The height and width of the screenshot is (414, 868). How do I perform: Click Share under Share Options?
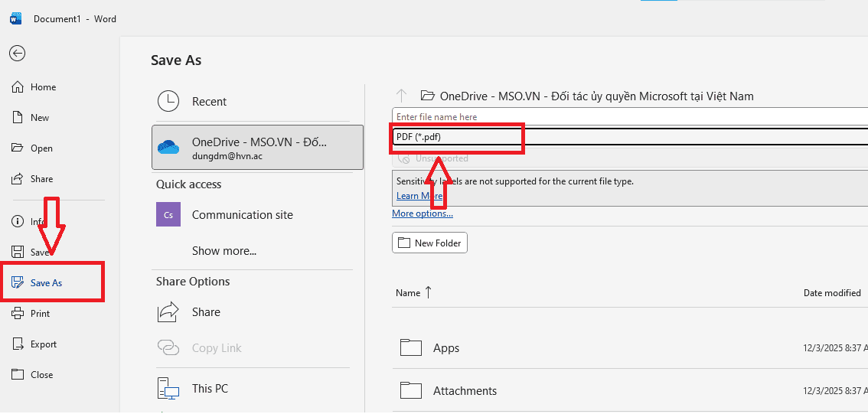(x=206, y=312)
